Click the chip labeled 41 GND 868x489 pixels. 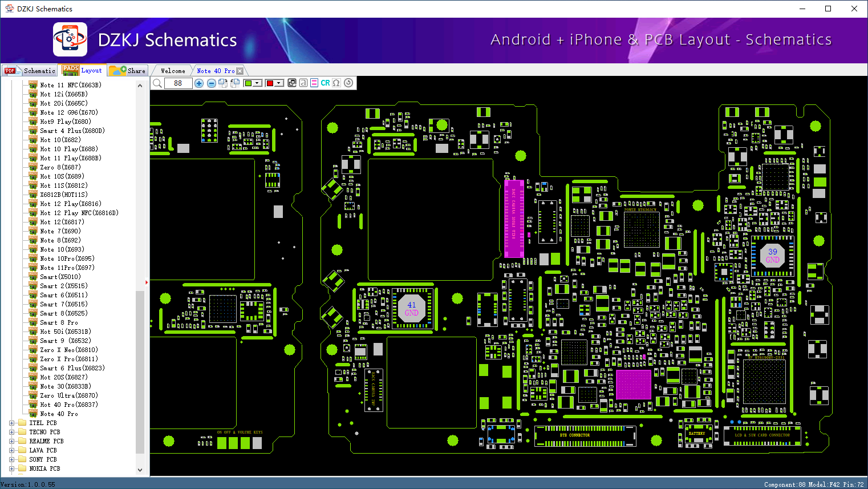(x=412, y=309)
